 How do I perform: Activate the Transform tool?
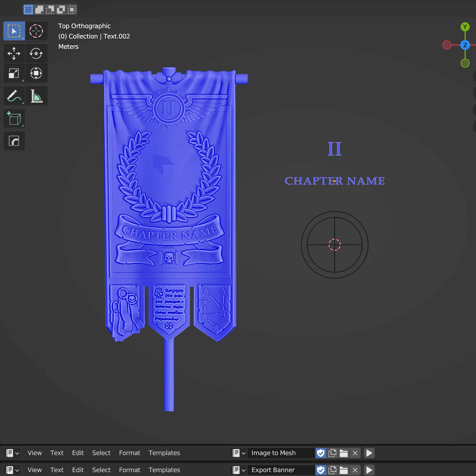pos(36,73)
